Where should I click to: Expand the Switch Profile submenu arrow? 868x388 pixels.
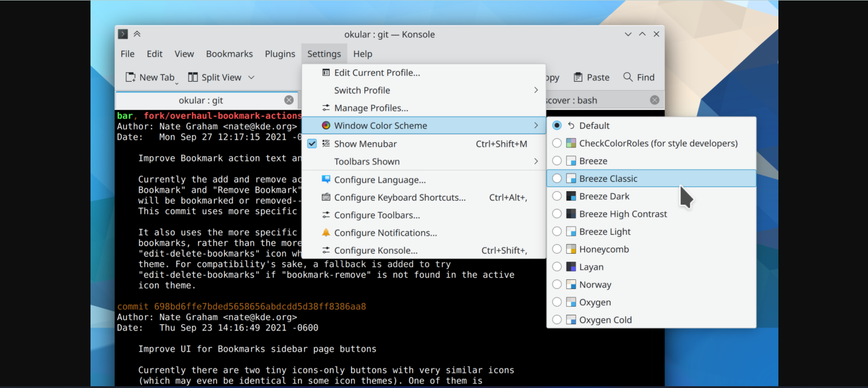pos(536,90)
